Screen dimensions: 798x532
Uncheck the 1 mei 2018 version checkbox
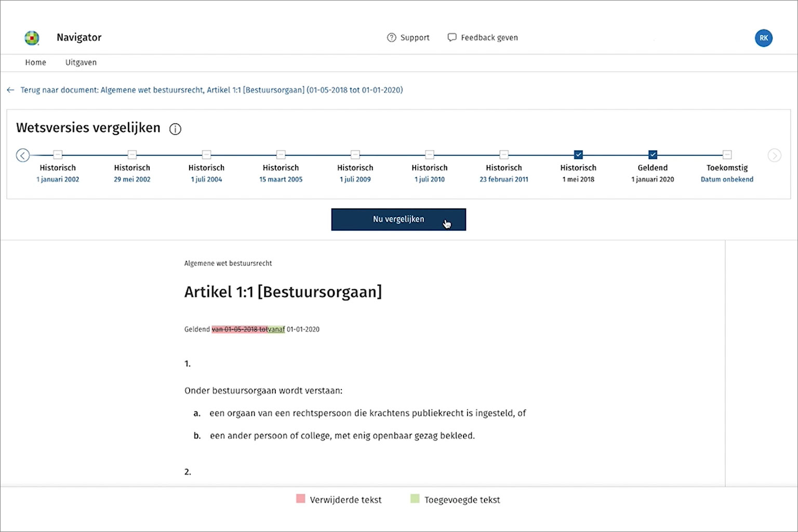[x=578, y=155]
